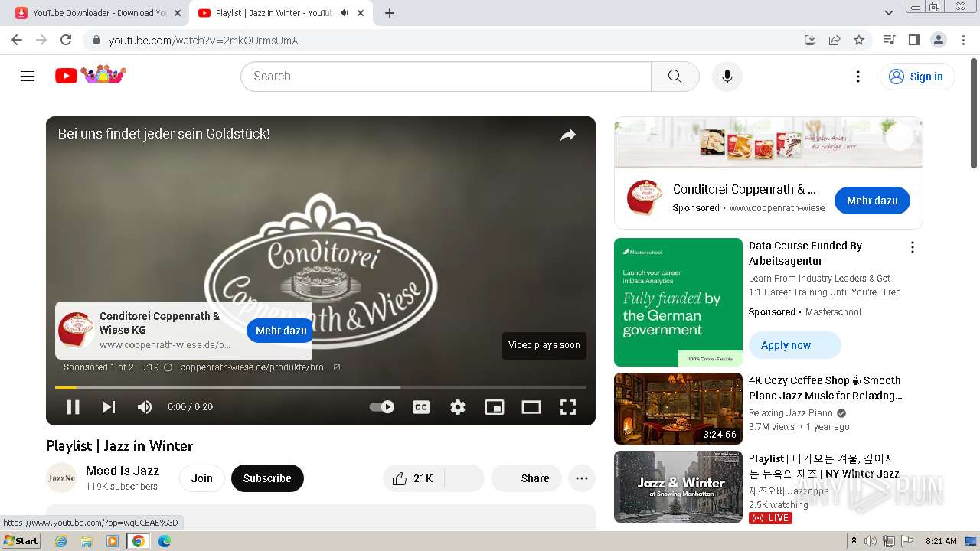Open Conditorei Coppenrath sidebar ad title
Image resolution: width=980 pixels, height=551 pixels.
coord(744,189)
